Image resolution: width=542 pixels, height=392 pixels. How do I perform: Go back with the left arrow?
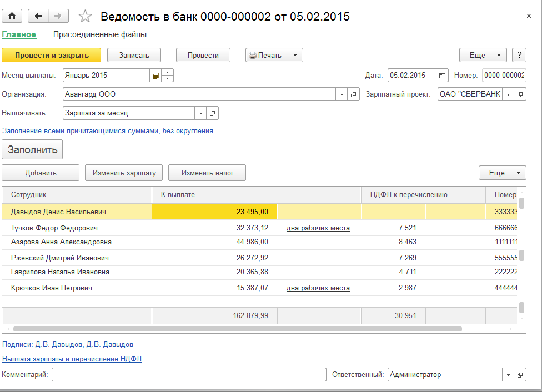tap(38, 16)
